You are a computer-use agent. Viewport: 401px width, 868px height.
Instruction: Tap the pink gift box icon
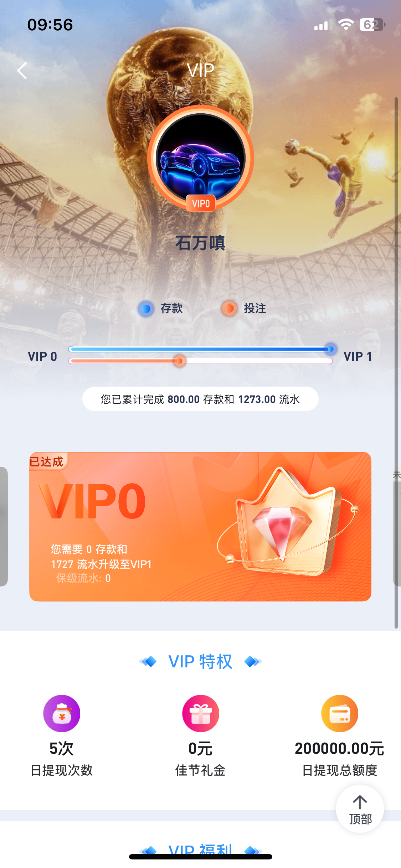pos(201,713)
